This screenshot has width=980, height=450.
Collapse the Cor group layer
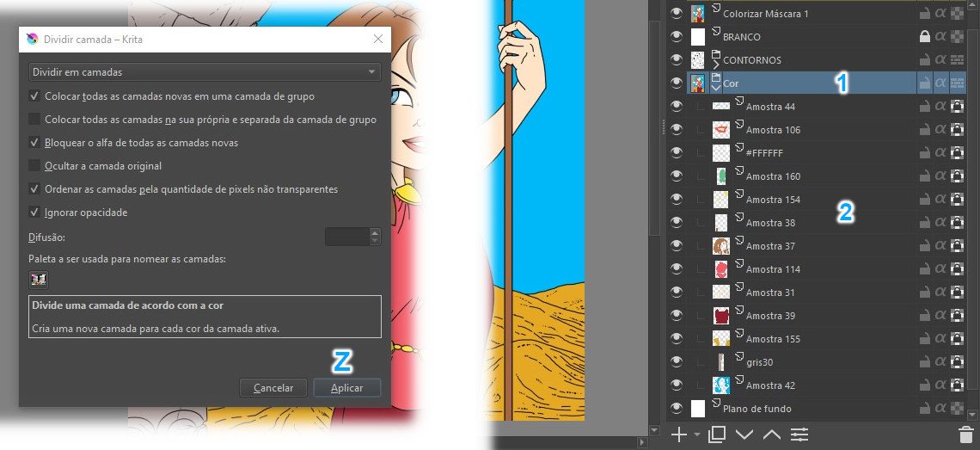tap(716, 89)
